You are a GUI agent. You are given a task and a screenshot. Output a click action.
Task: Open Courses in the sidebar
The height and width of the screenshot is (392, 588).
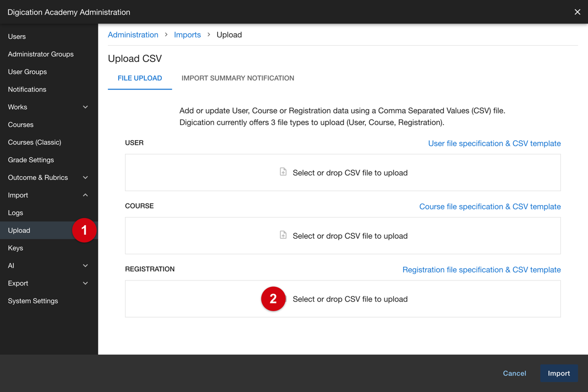(21, 125)
